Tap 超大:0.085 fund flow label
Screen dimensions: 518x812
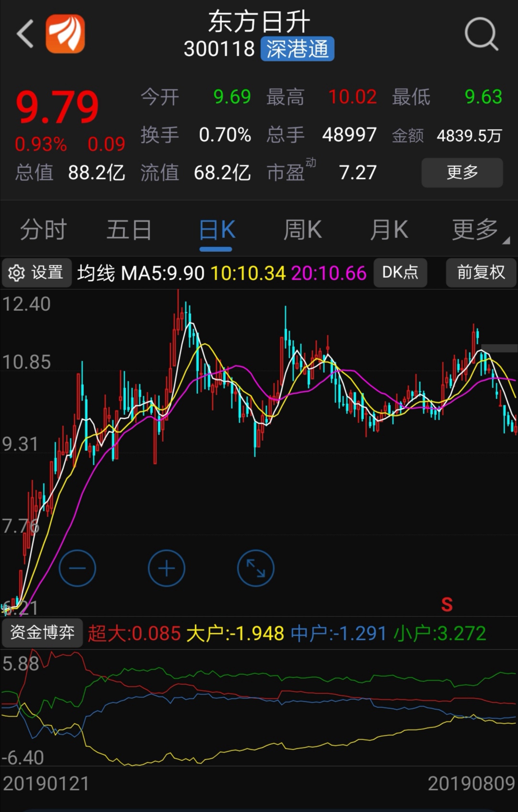pos(134,634)
